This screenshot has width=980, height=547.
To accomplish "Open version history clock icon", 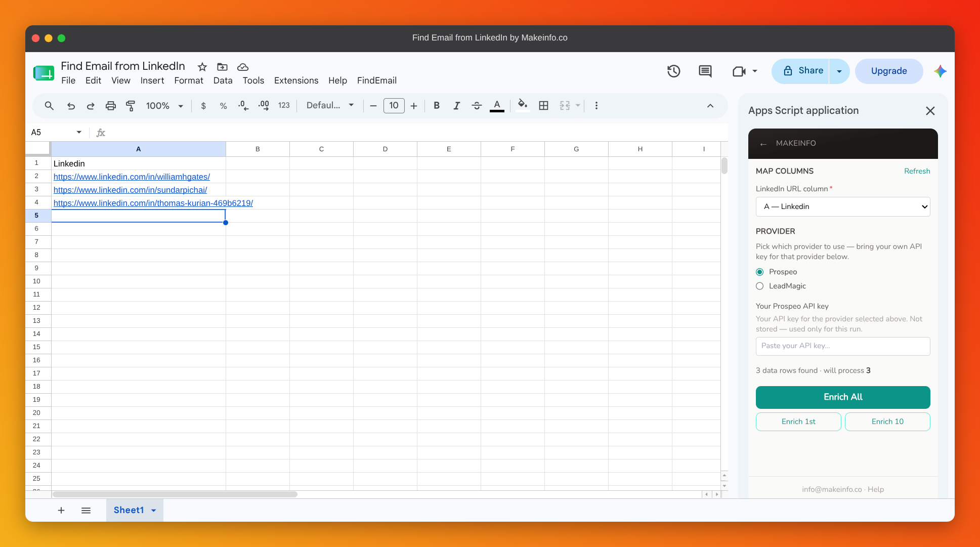I will tap(673, 71).
